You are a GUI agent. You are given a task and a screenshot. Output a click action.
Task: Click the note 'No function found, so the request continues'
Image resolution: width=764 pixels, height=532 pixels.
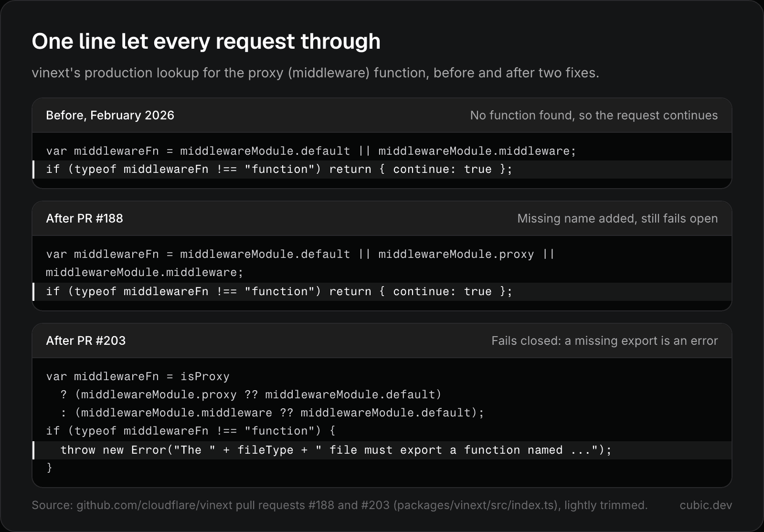[x=594, y=115]
